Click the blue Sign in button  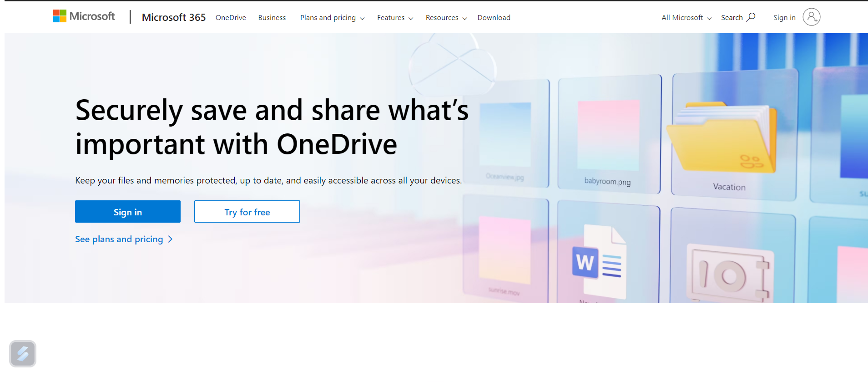point(128,212)
